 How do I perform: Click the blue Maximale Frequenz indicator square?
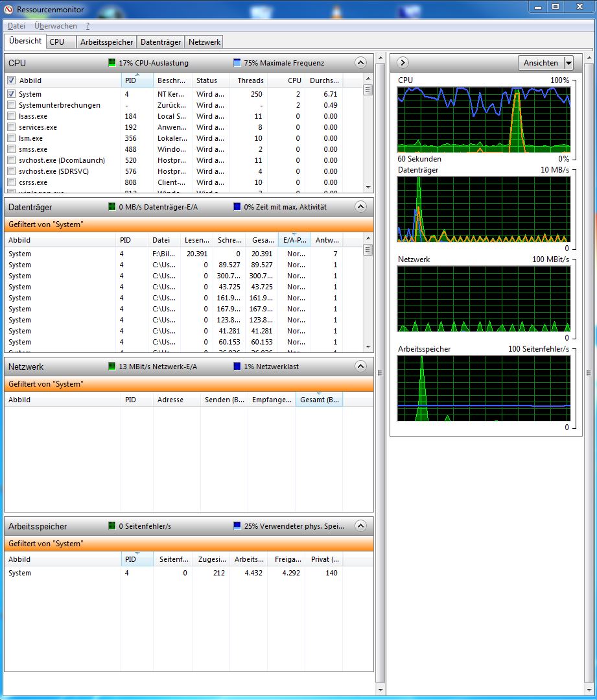237,62
